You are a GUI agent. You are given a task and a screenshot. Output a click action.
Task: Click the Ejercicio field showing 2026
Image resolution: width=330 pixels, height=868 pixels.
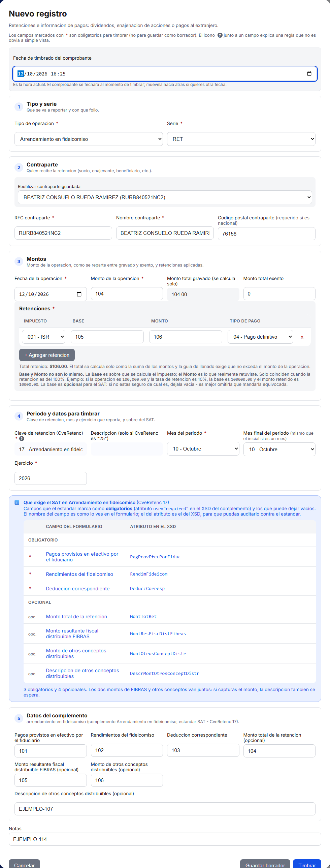click(x=51, y=478)
